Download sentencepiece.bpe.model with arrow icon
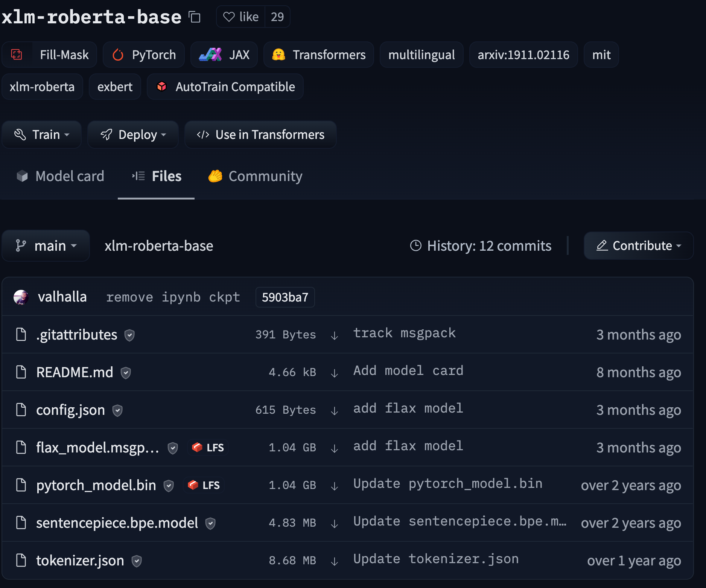This screenshot has width=706, height=588. tap(334, 523)
